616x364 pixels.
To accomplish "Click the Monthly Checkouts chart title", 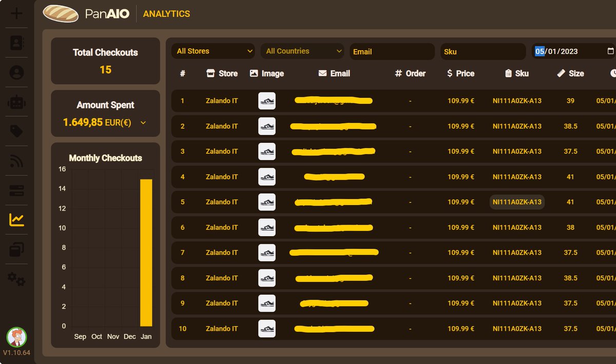I will tap(105, 158).
